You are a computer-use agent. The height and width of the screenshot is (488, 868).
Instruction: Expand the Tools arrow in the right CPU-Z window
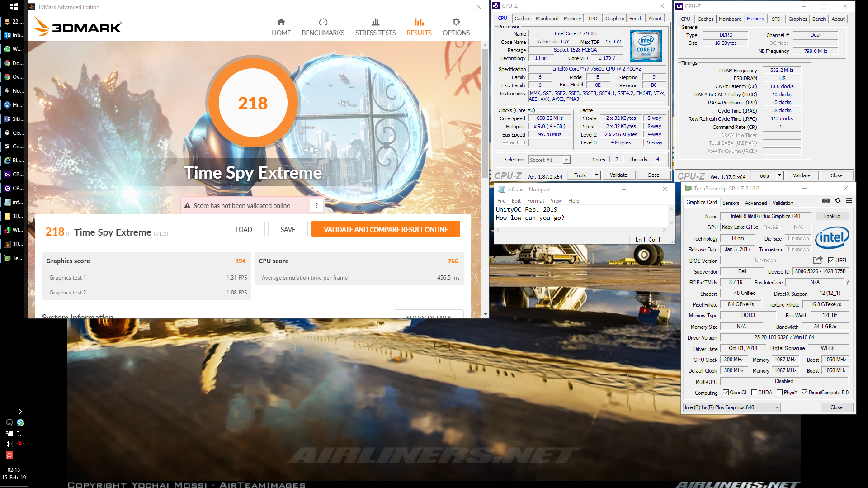[779, 175]
